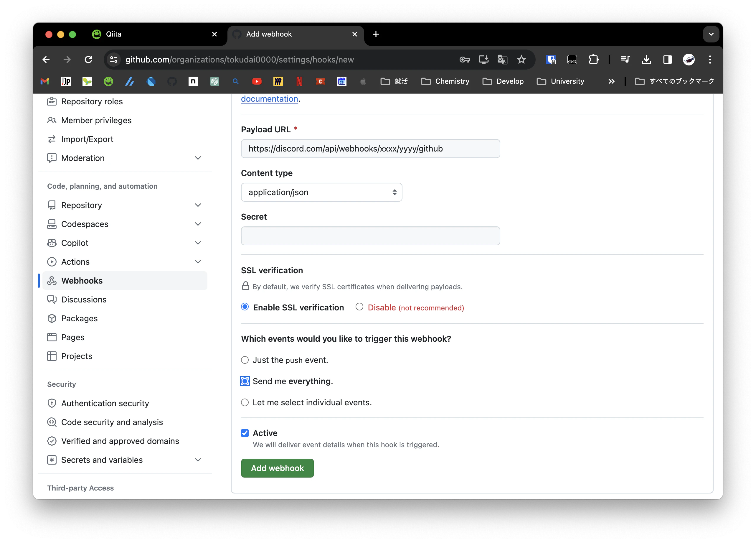Viewport: 756px width, 543px height.
Task: Expand the Moderation sidebar section
Action: (198, 158)
